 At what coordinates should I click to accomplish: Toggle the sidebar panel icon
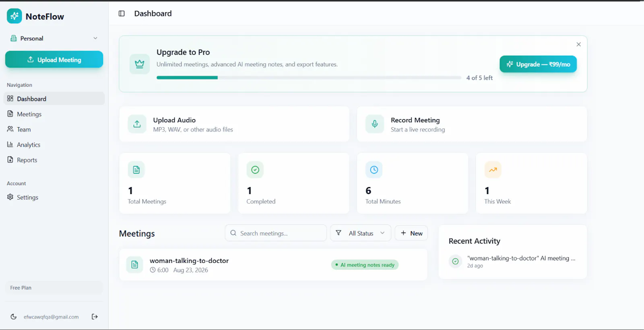(x=122, y=14)
